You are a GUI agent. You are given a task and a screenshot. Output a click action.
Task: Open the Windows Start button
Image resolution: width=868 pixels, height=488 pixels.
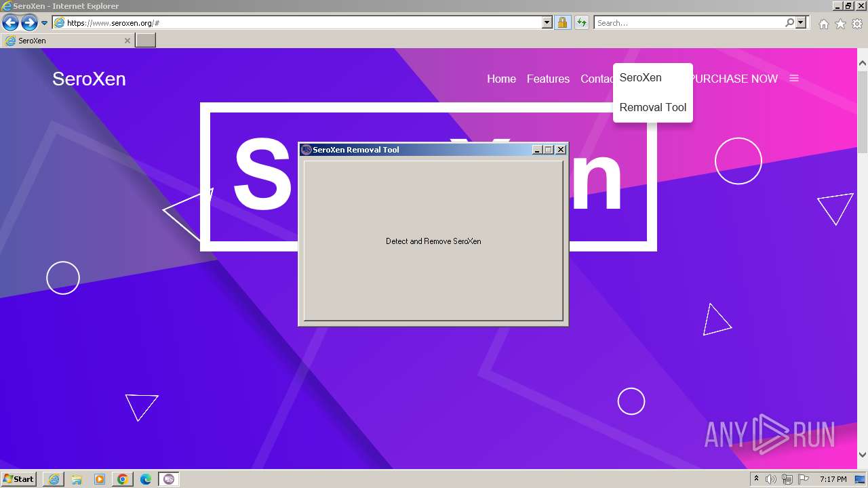click(x=19, y=479)
